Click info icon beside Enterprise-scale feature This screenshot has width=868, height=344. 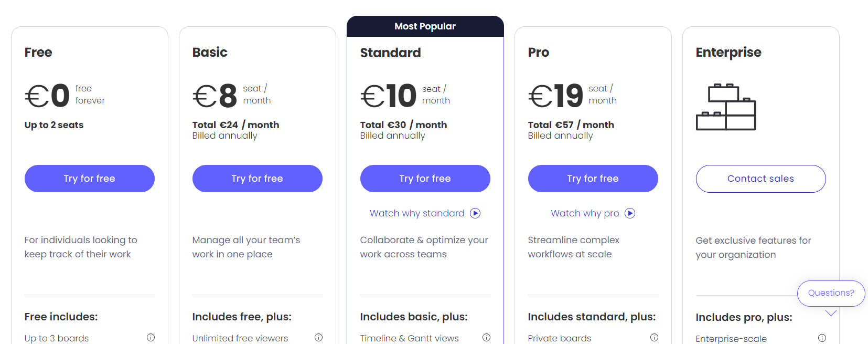[x=822, y=338]
